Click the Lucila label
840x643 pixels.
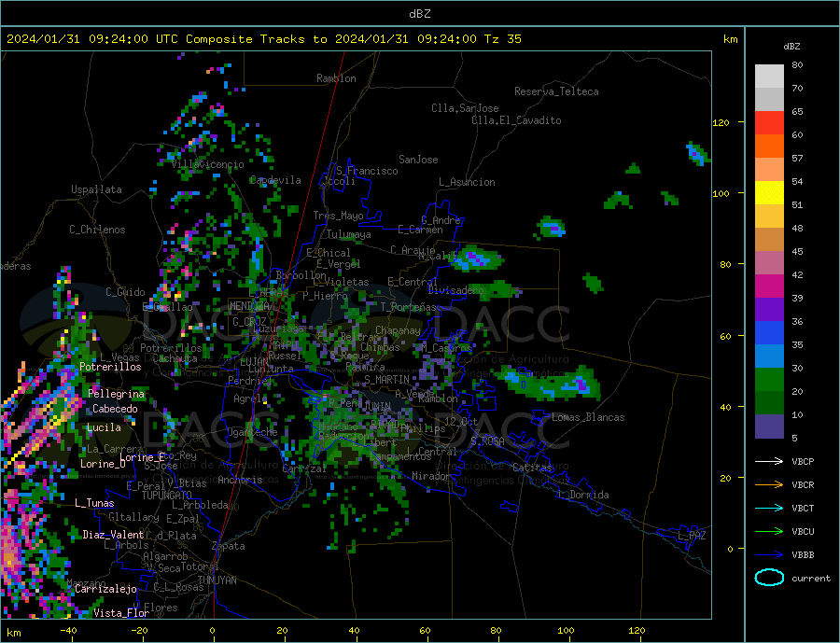(x=104, y=427)
